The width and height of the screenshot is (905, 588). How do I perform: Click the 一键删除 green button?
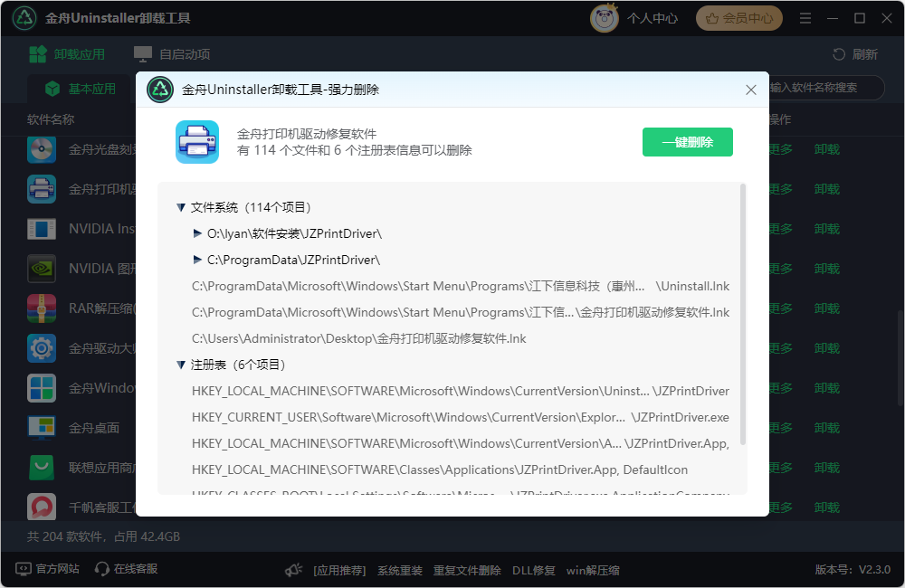[688, 142]
